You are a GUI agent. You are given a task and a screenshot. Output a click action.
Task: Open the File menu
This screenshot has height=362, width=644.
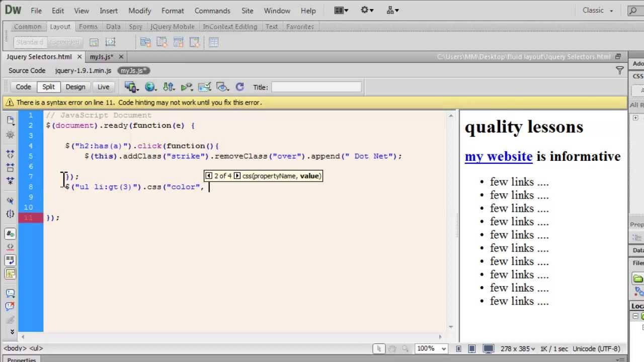(x=36, y=11)
